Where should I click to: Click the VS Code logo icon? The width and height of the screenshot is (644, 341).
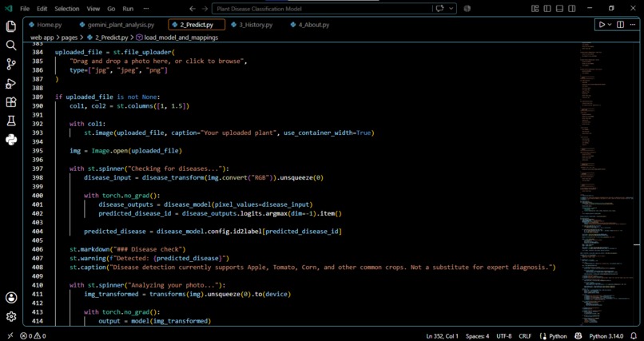click(x=8, y=9)
